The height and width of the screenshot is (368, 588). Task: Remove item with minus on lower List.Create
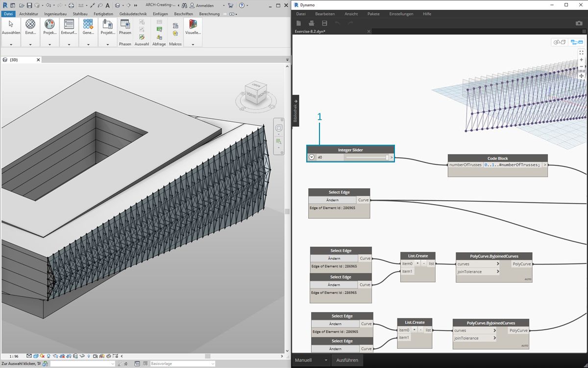coord(420,330)
